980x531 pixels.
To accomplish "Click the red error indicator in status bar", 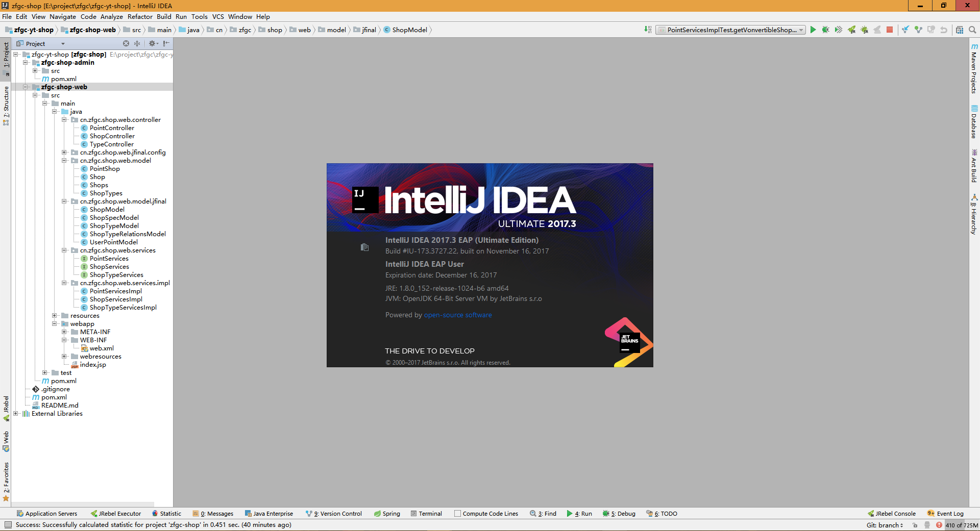I will [939, 525].
